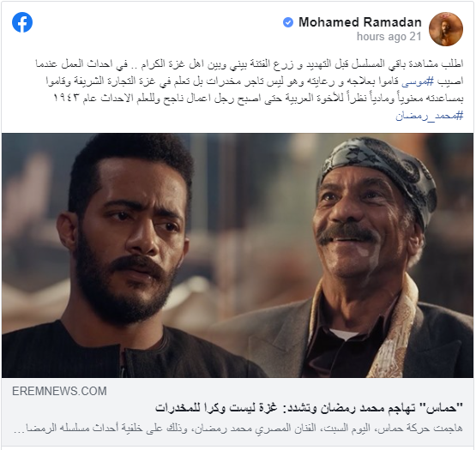
Task: Open Mohamed Ramadan's profile name link
Action: click(360, 22)
